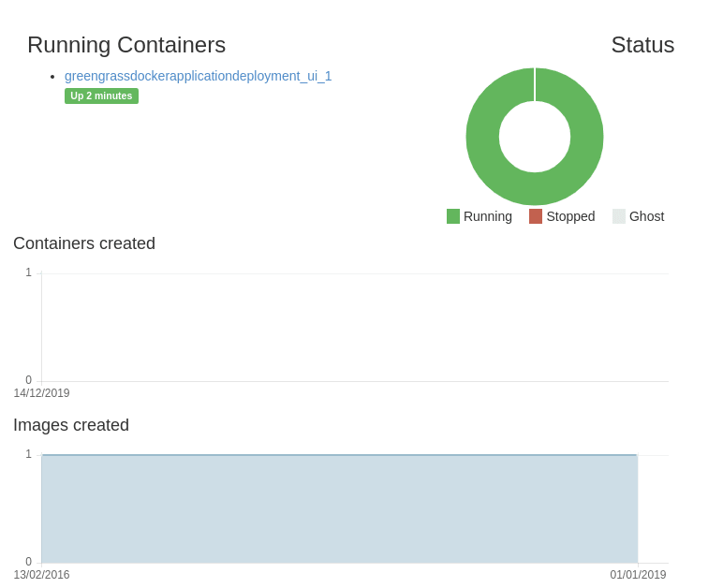Click the red Stopped legend swatch

536,216
